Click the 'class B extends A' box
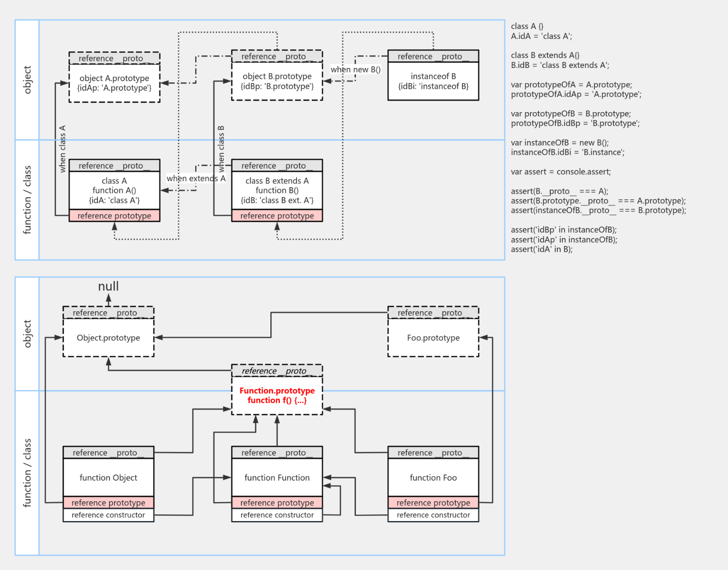Viewport: 728px width, 570px height. click(x=277, y=190)
